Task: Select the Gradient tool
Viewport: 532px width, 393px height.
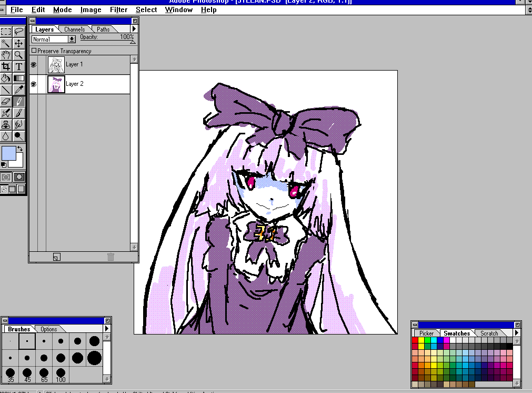Action: click(x=18, y=78)
